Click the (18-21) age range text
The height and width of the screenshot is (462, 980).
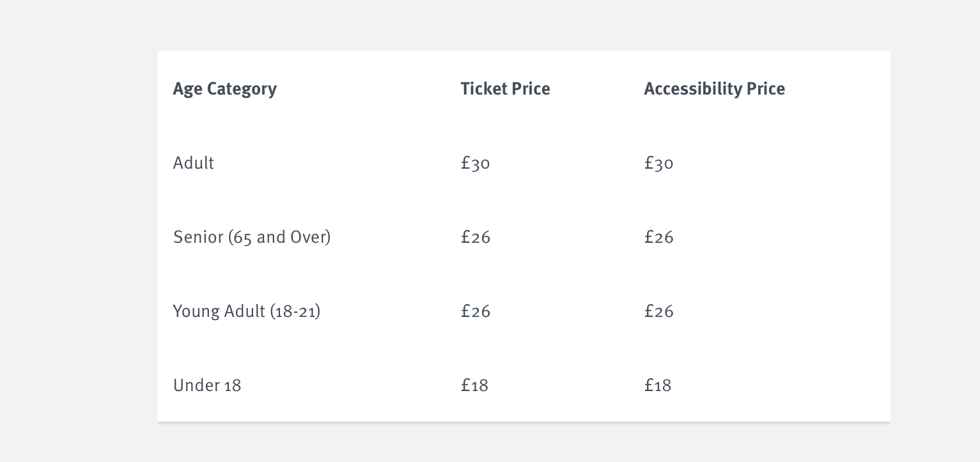click(x=295, y=312)
